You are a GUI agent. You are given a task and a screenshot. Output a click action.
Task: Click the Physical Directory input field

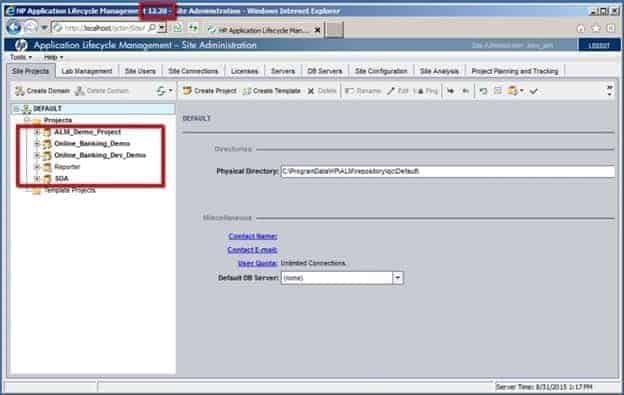pyautogui.click(x=448, y=171)
